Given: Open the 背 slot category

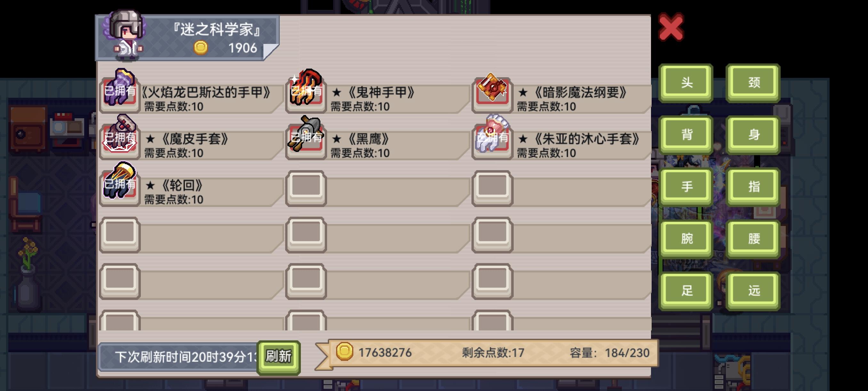Looking at the screenshot, I should click(x=686, y=134).
